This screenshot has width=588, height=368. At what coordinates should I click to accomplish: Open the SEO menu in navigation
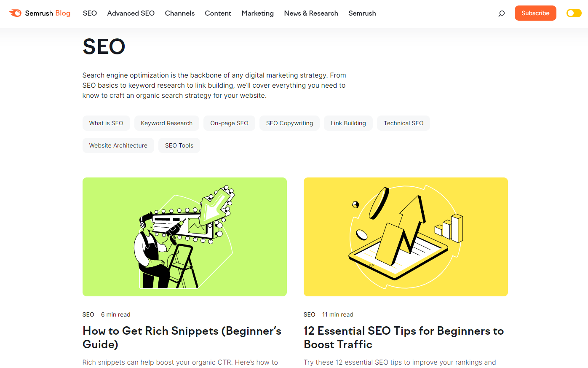tap(90, 13)
